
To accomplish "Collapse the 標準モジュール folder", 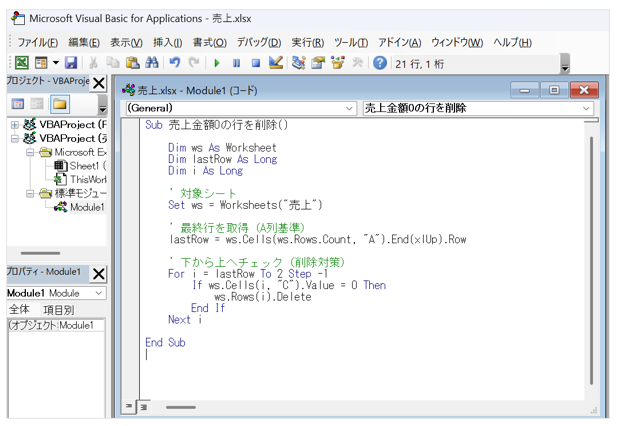I will (x=30, y=193).
